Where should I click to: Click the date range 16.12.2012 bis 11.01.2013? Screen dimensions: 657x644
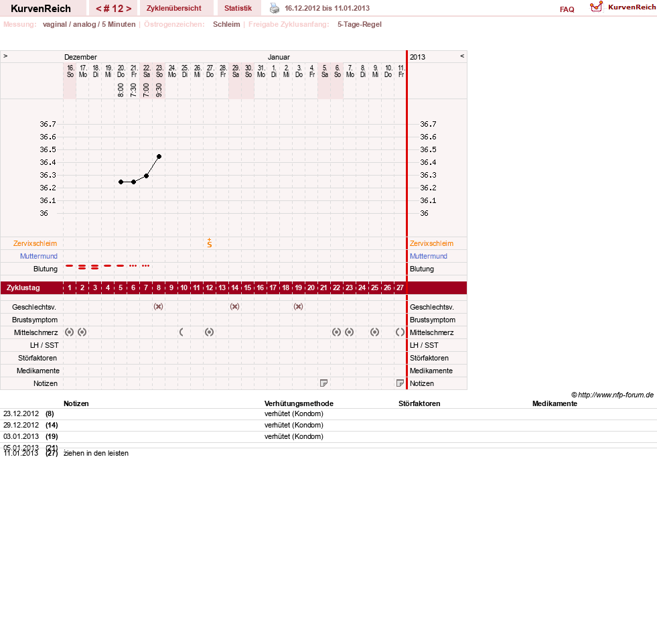tap(327, 8)
